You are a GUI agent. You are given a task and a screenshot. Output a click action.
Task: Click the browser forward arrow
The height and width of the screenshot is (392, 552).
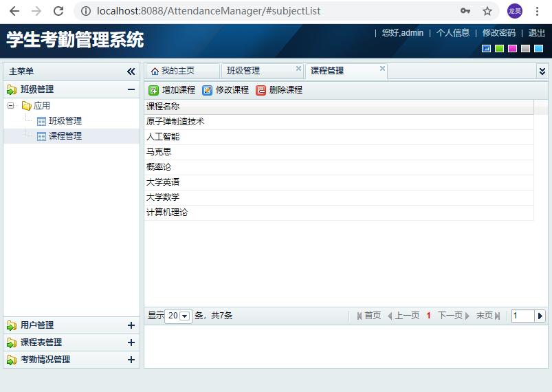click(36, 11)
